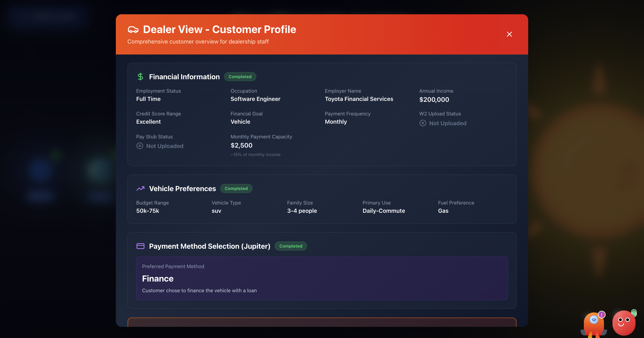Click the Vehicle Preferences trend arrow icon

coord(140,188)
